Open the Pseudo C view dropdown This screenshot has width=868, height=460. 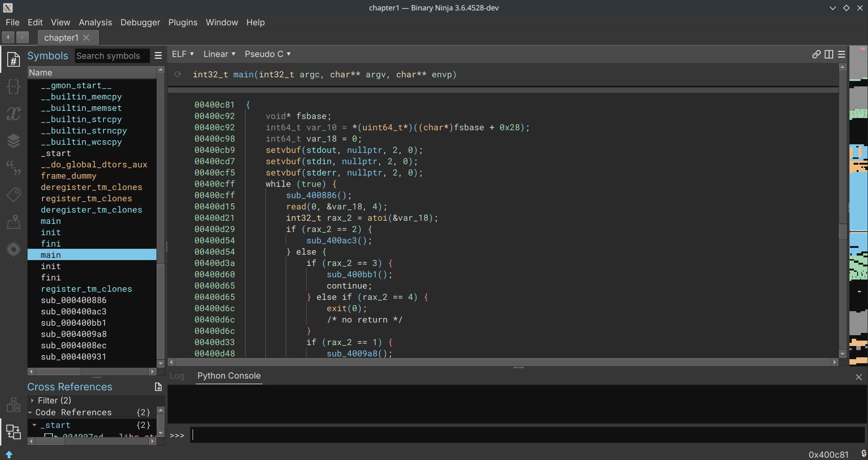pyautogui.click(x=268, y=54)
